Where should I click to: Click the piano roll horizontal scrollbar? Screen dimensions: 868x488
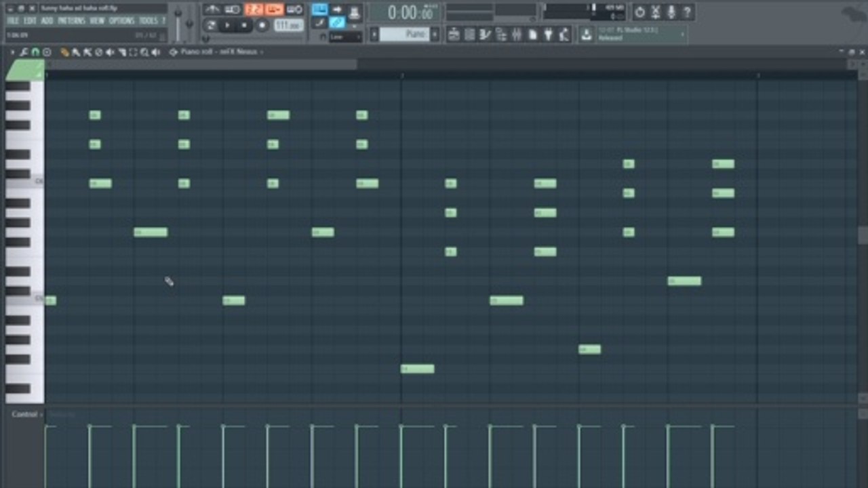201,64
